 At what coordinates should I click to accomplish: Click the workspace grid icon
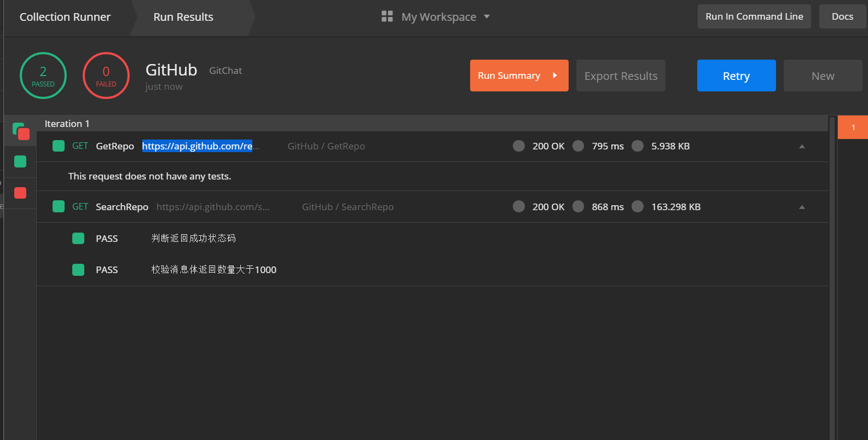point(387,16)
